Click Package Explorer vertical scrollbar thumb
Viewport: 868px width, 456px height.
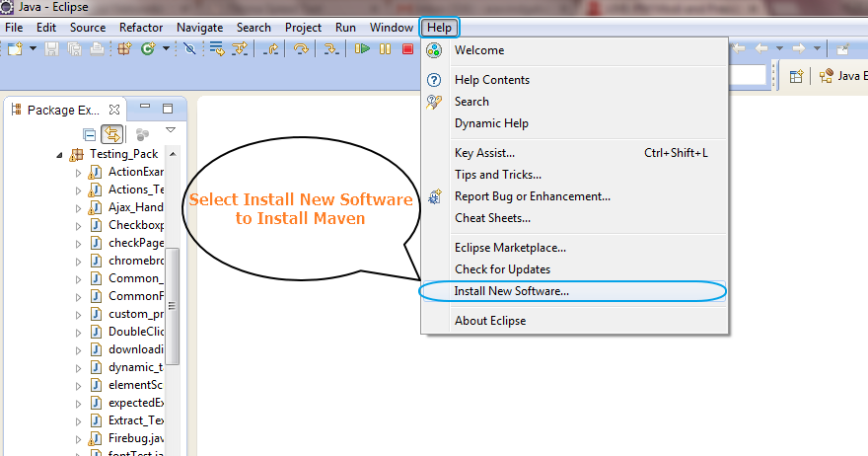coord(173,306)
